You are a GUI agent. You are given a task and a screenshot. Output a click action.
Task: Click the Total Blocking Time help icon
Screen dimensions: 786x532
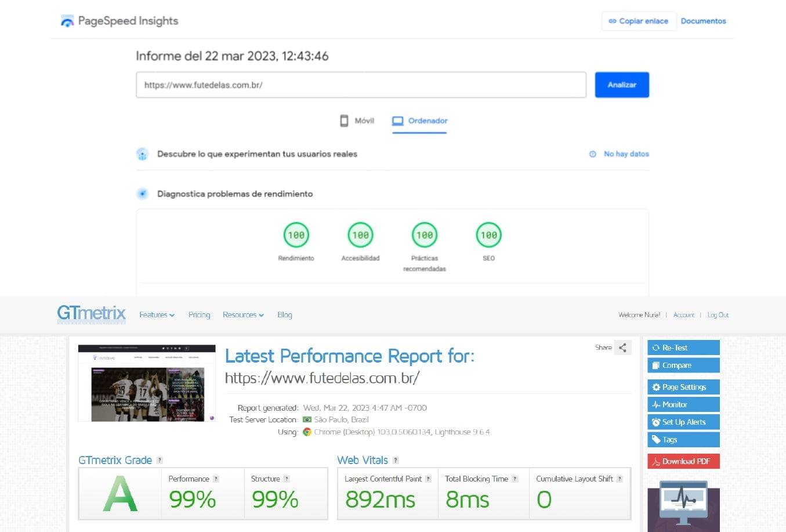coord(515,479)
